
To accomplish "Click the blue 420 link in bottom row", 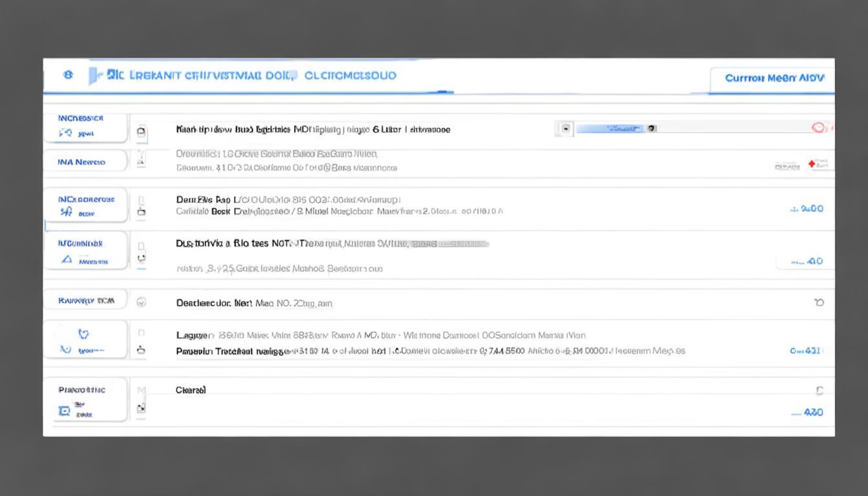I will 808,412.
